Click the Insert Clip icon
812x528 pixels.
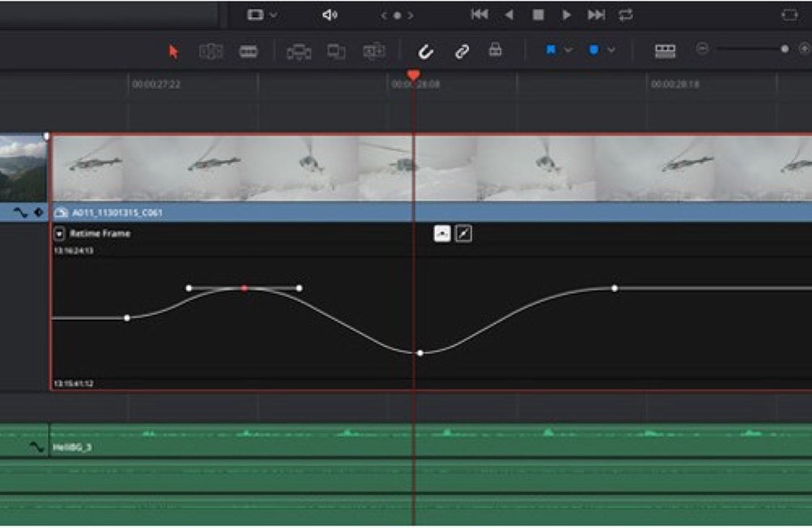click(x=299, y=51)
